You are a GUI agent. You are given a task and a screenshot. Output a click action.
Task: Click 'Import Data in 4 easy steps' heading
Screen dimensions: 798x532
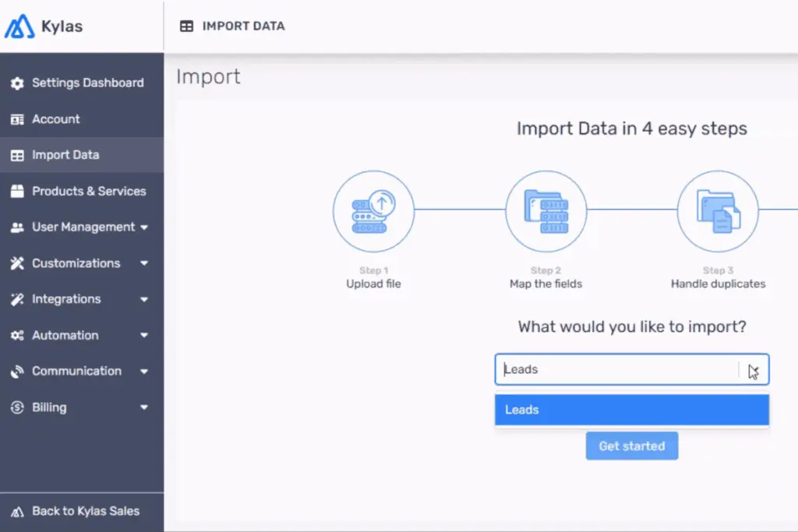[632, 129]
